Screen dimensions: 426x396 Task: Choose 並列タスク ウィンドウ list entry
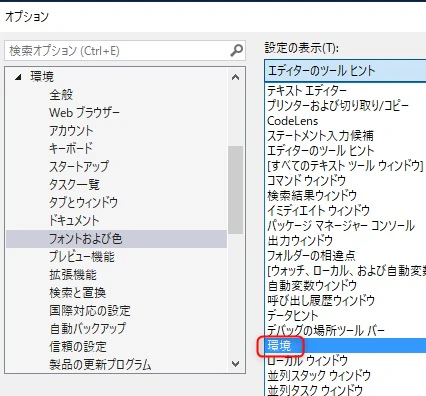[346, 389]
